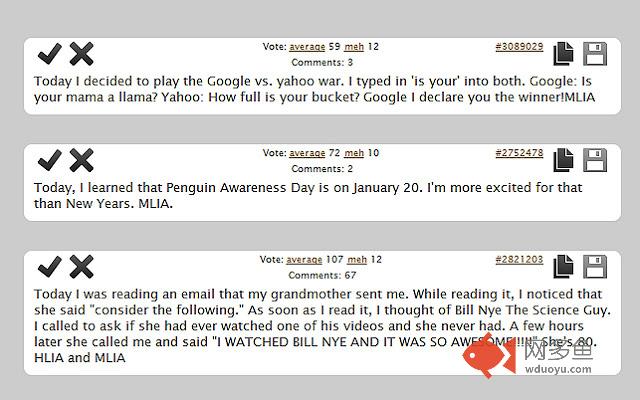
Task: Save story #2752478 via floppy icon
Action: pos(595,160)
